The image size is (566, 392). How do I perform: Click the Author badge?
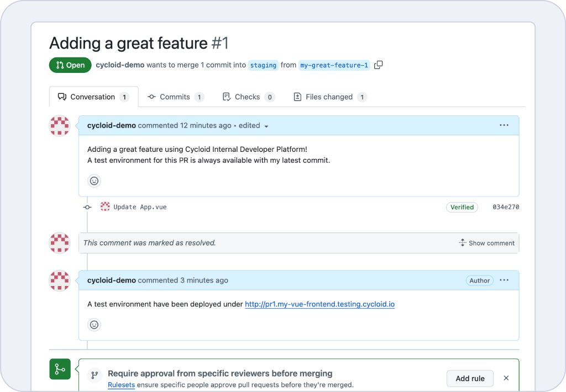click(x=480, y=280)
